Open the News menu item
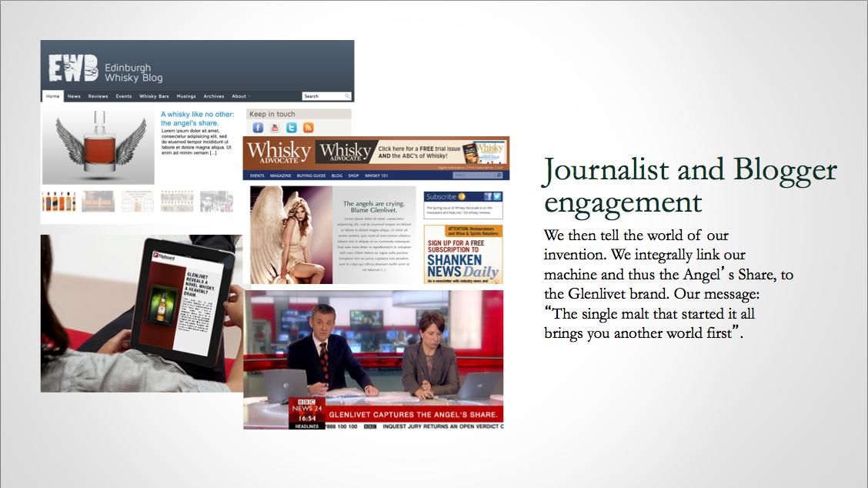 [74, 96]
